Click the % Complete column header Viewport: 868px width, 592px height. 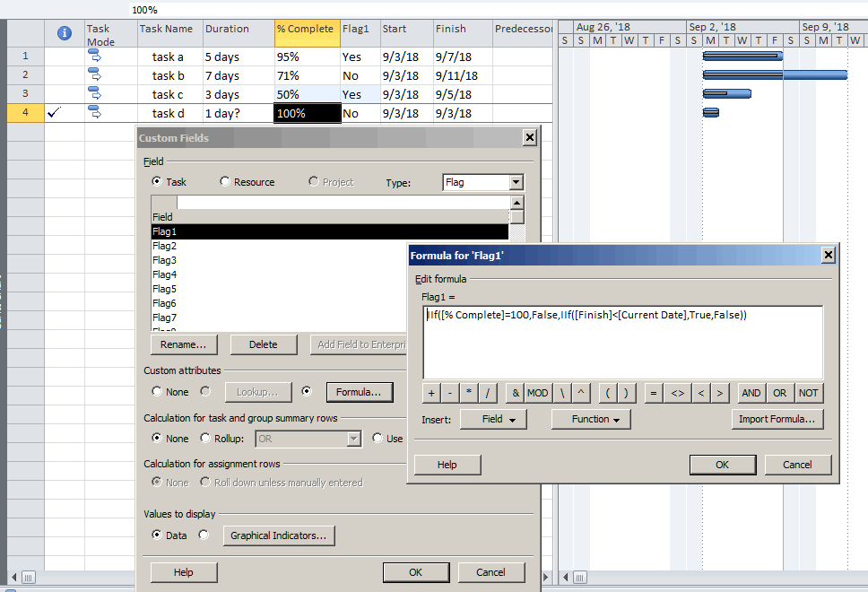click(x=308, y=34)
